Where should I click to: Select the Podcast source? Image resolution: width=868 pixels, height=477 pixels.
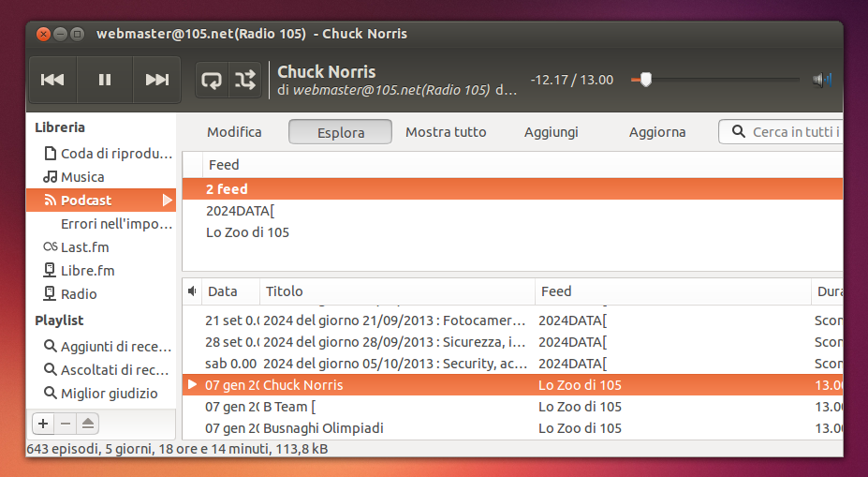101,200
